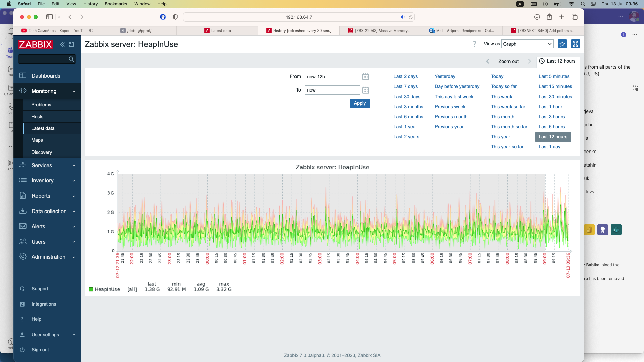Collapse the Zabbix sidebar with double-chevron icon
The image size is (644, 362).
click(62, 44)
